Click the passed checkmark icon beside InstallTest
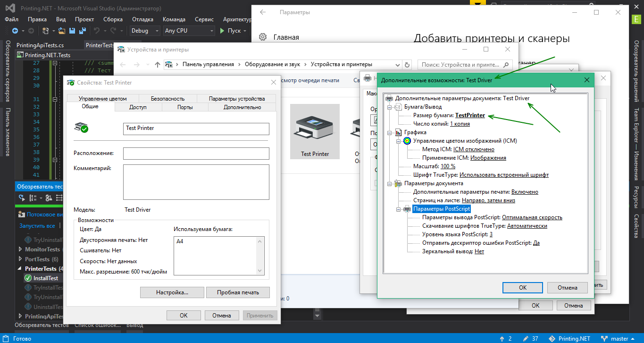 pos(28,278)
